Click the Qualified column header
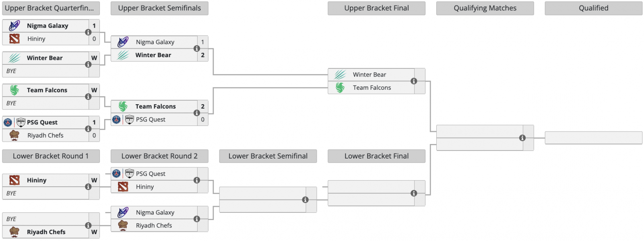 point(593,8)
